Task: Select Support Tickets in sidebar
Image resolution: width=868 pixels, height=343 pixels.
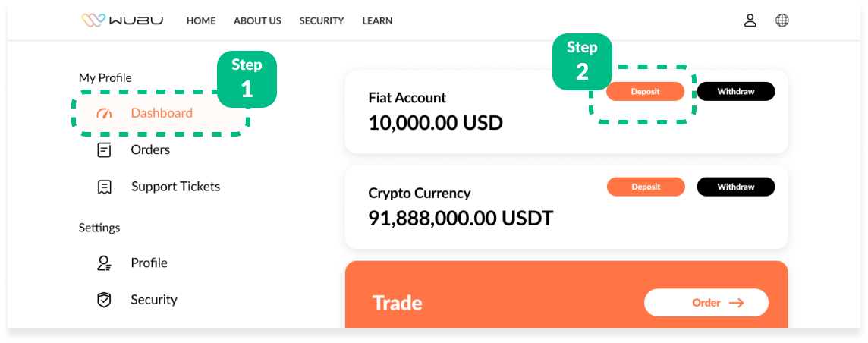Action: [x=175, y=187]
